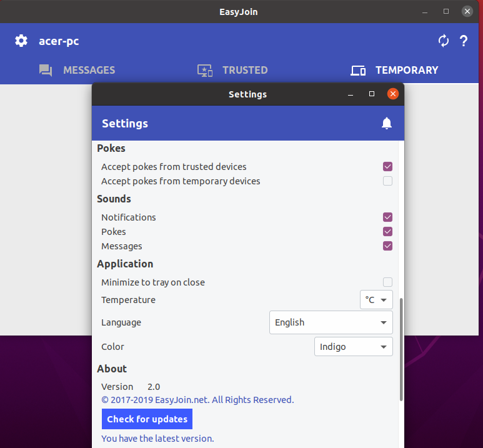Click the refresh devices icon
This screenshot has height=448, width=483.
[444, 41]
